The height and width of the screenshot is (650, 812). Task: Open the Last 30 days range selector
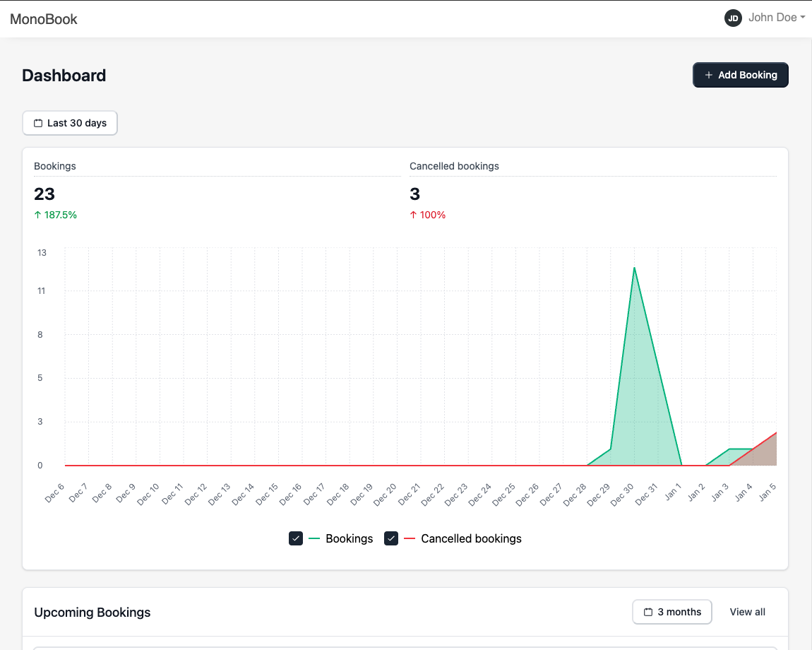(70, 123)
